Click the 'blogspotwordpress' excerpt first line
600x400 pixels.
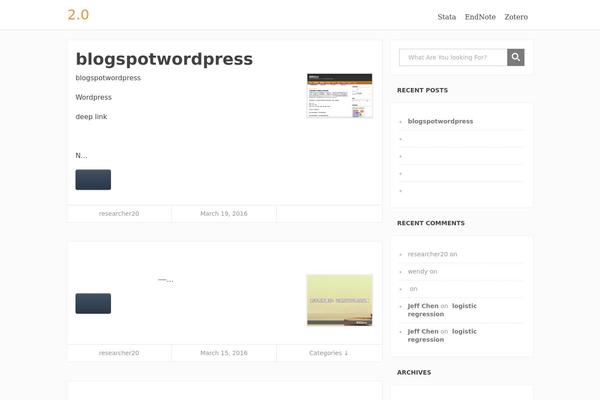pos(108,78)
